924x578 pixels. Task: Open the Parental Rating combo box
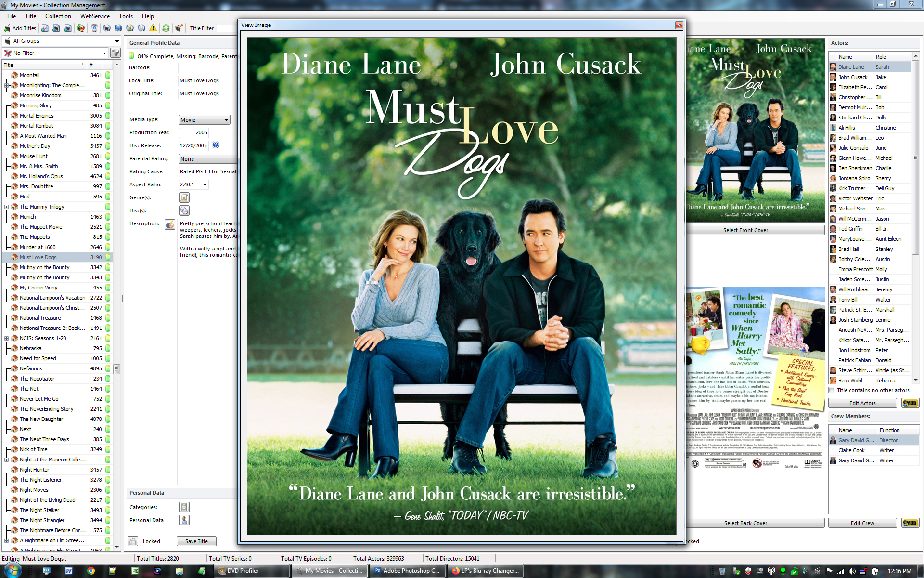[x=208, y=159]
